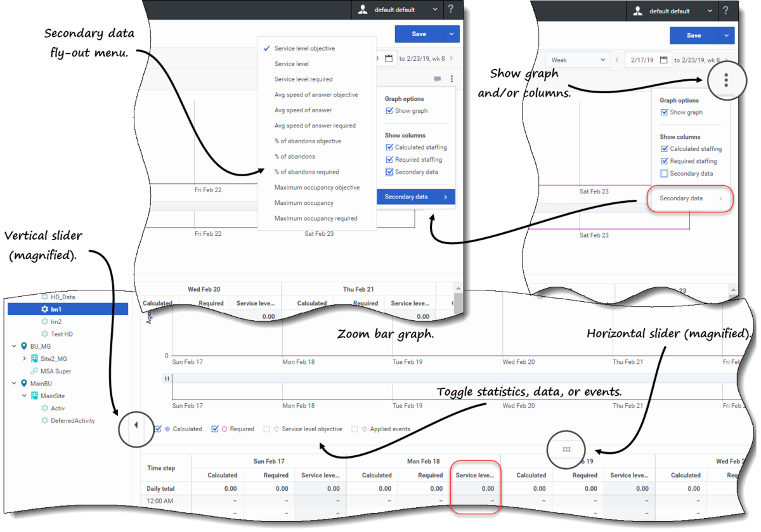The height and width of the screenshot is (532, 761).
Task: Click the user avatar icon in Week snippet
Action: point(638,11)
